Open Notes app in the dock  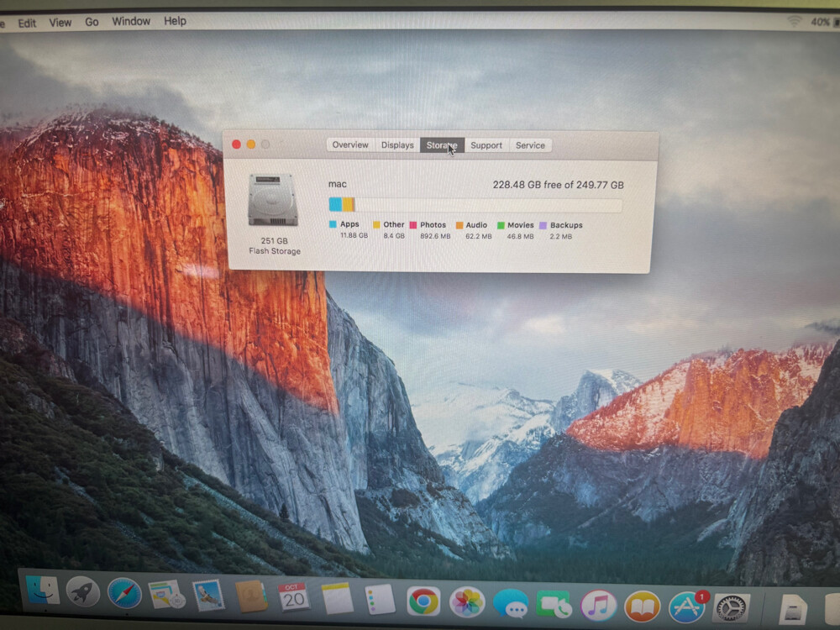coord(337,598)
